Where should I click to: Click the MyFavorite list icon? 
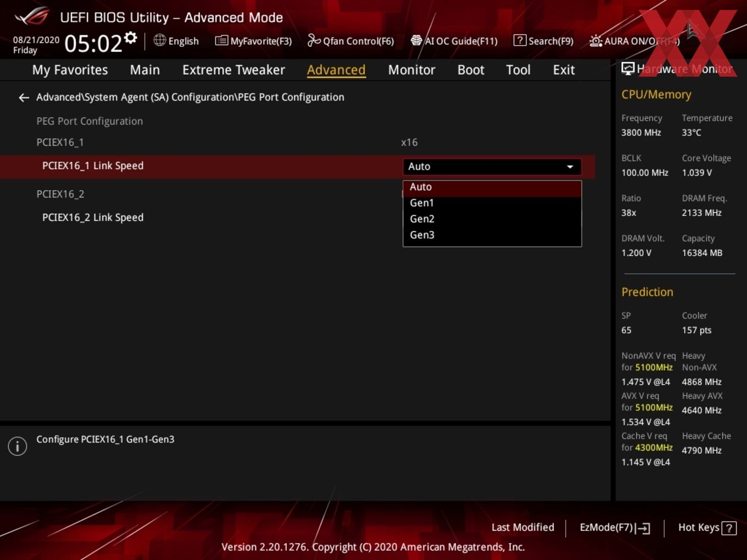pos(221,41)
